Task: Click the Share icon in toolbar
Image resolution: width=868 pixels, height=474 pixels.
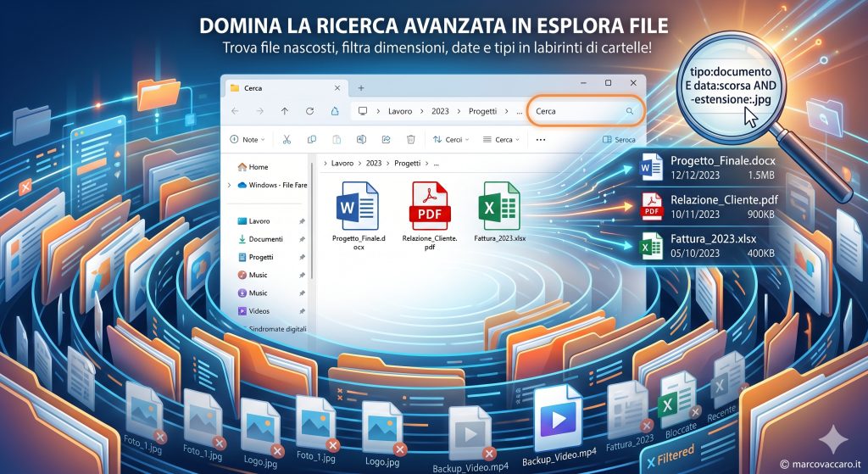Action: pos(387,139)
